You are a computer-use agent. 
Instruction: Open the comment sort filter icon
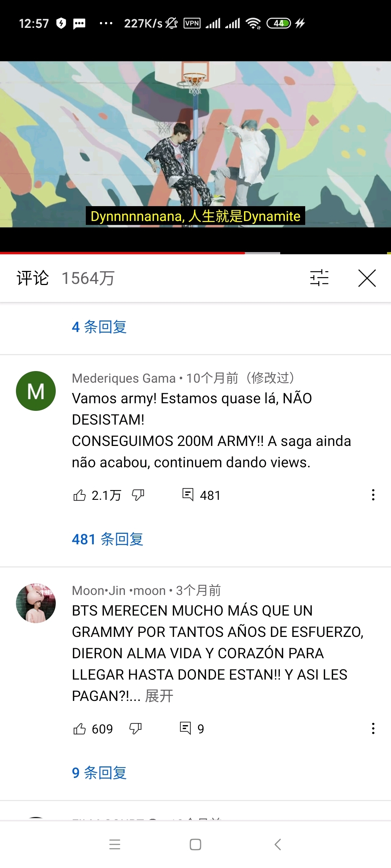point(319,278)
